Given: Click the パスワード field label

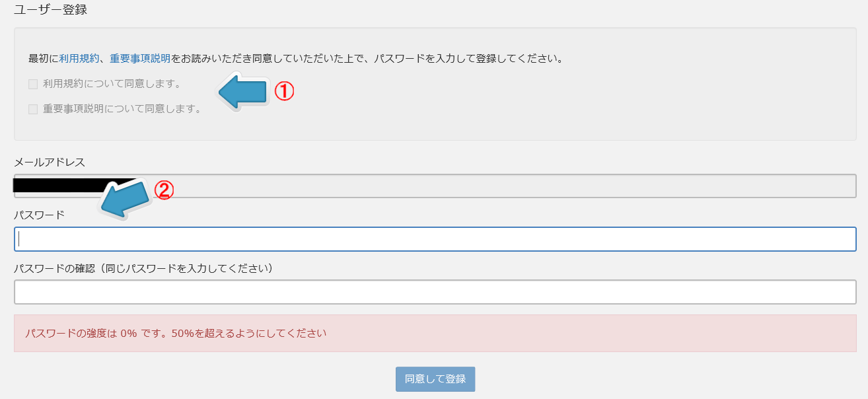Looking at the screenshot, I should click(40, 215).
